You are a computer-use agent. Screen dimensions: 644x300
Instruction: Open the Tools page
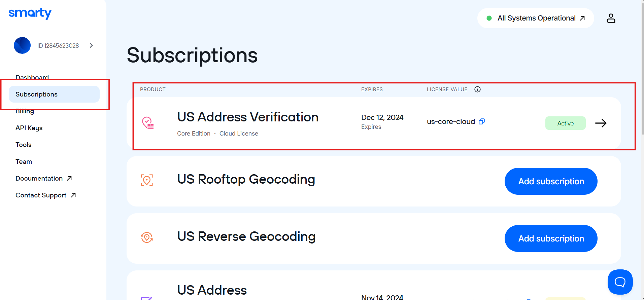pyautogui.click(x=24, y=145)
